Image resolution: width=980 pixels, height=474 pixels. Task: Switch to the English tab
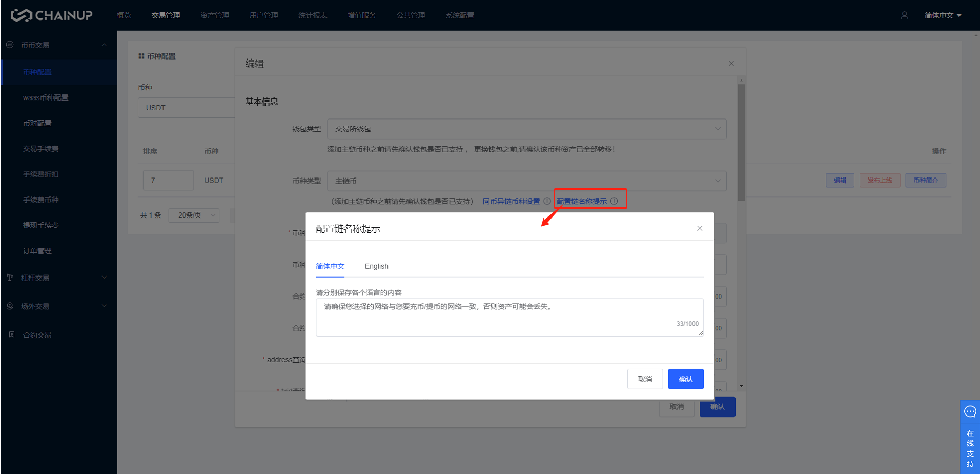376,266
